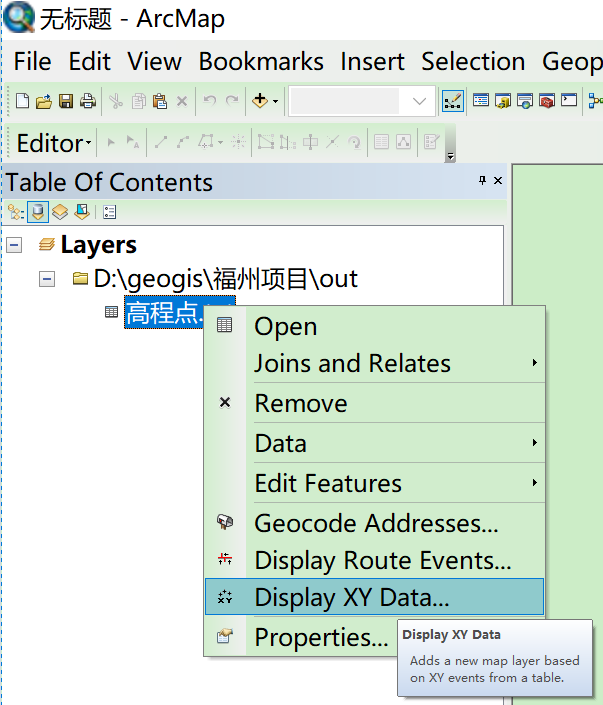Viewport: 603px width, 705px height.
Task: Open the Create Features icon
Action: pyautogui.click(x=431, y=142)
